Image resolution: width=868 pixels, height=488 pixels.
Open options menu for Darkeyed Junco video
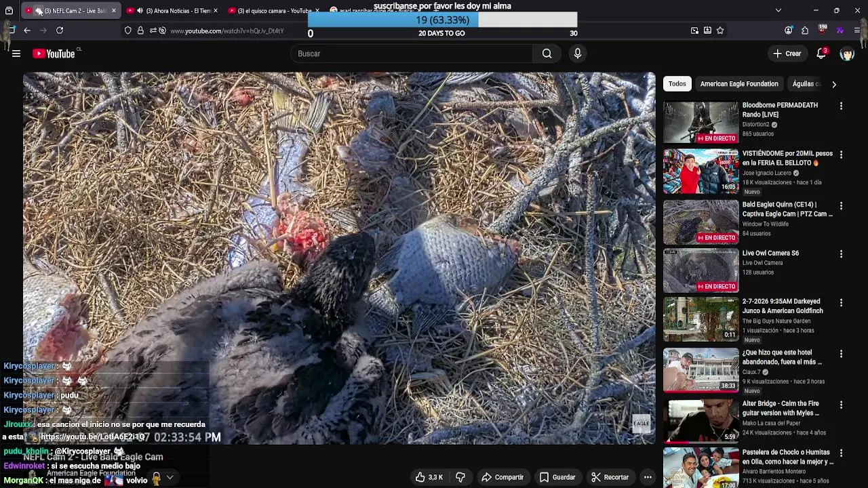pyautogui.click(x=841, y=302)
